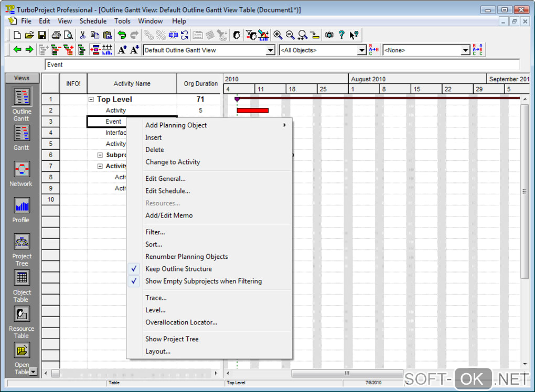
Task: Click the Zoom In magnifier icon
Action: click(278, 35)
